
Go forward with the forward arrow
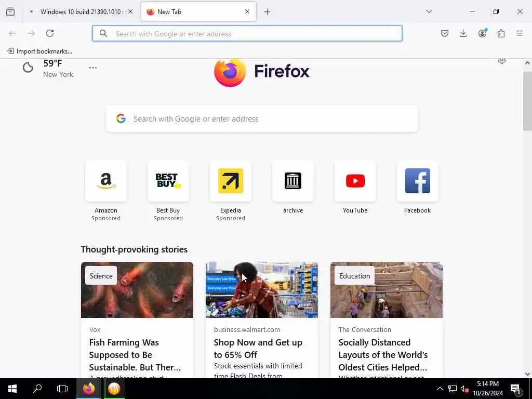(x=31, y=33)
